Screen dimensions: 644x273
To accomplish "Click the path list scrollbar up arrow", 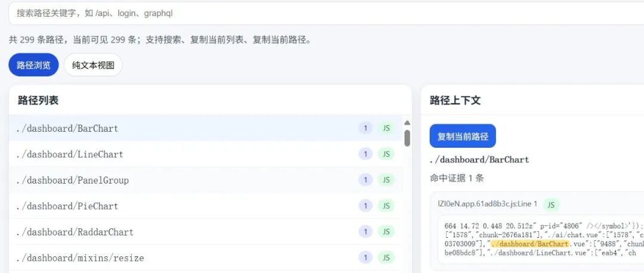I will pyautogui.click(x=407, y=123).
